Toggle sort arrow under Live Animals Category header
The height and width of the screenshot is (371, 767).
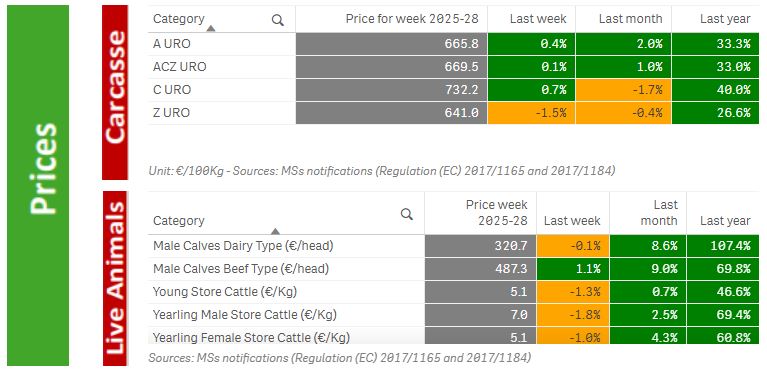[275, 232]
